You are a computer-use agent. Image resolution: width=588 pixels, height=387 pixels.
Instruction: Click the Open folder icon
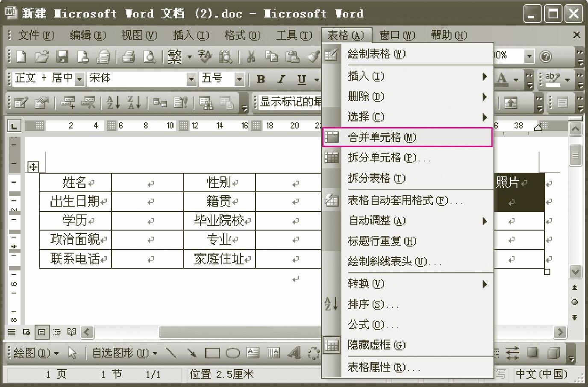pos(42,56)
